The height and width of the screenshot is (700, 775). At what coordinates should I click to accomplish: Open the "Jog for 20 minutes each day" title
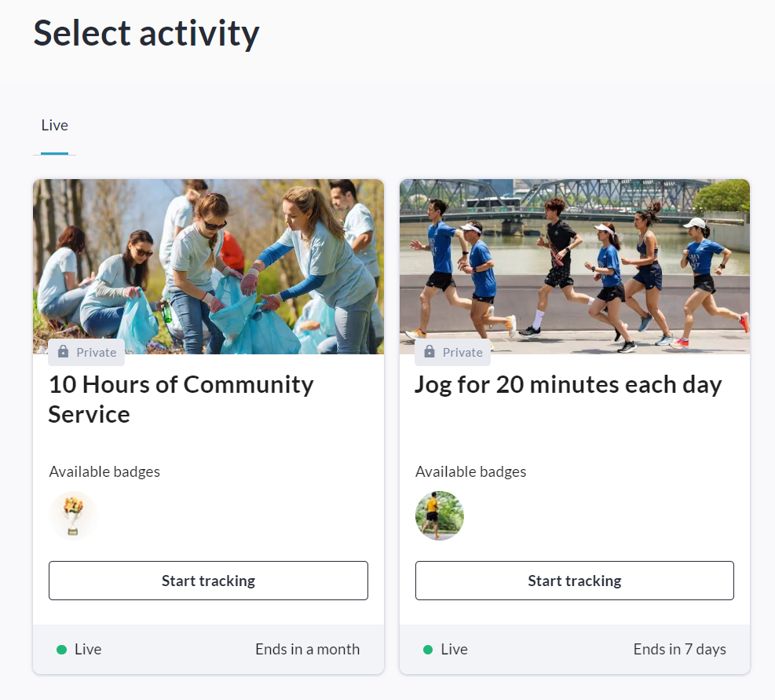568,385
